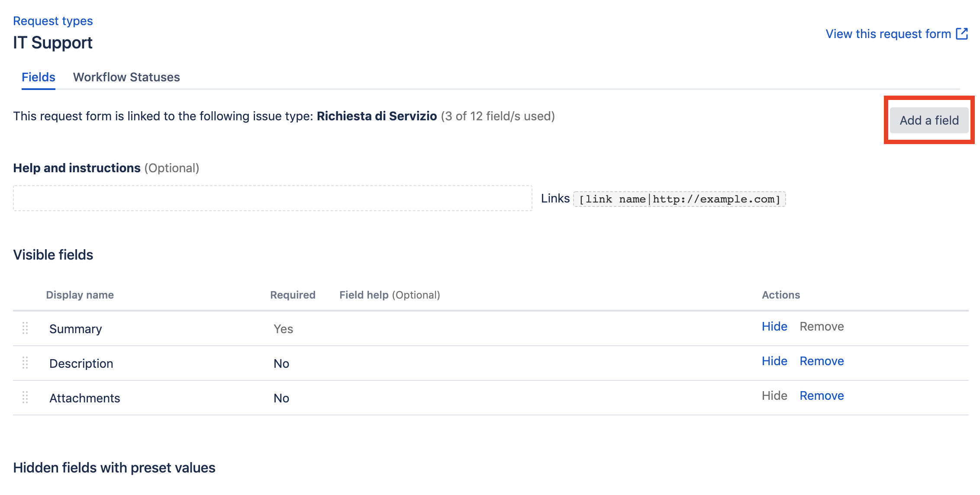The image size is (980, 495).
Task: Click the drag handle for Attachments row
Action: pyautogui.click(x=25, y=398)
